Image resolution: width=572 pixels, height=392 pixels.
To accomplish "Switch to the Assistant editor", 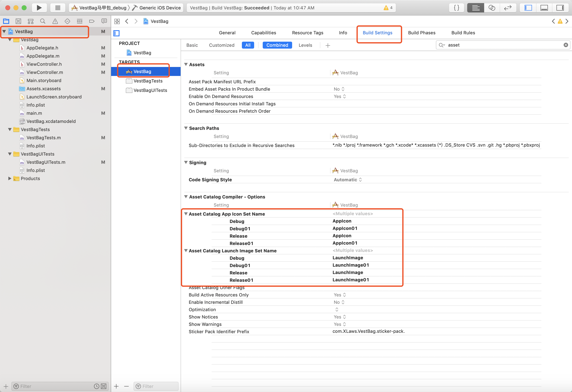I will [492, 8].
